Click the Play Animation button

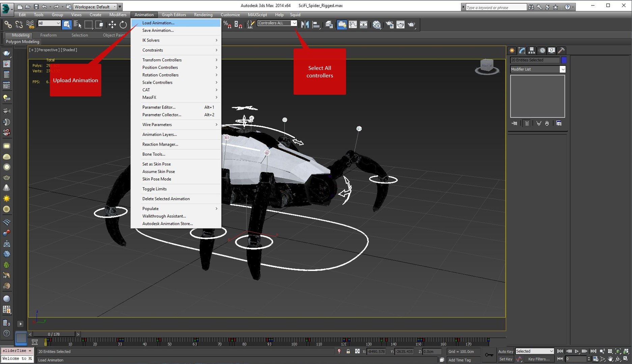click(577, 351)
